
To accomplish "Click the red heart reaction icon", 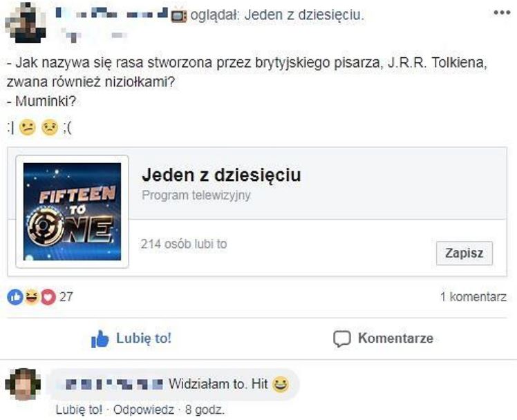I will click(x=48, y=297).
